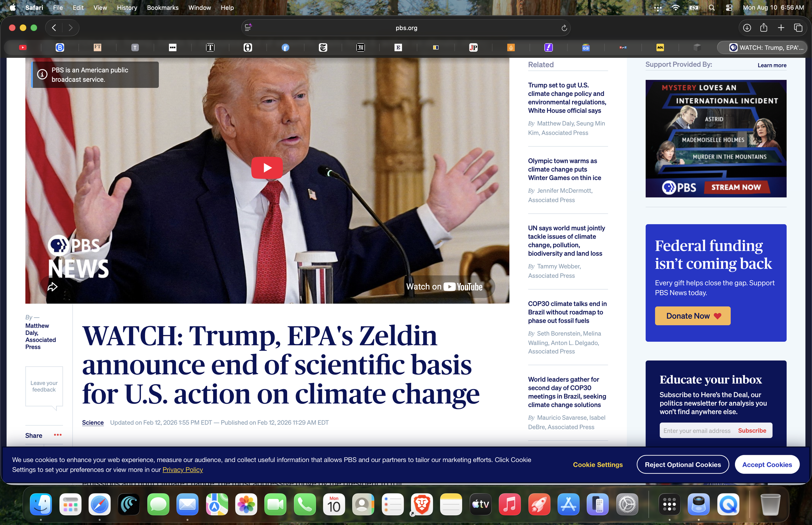
Task: Open Reminders from the Dock
Action: [392, 504]
